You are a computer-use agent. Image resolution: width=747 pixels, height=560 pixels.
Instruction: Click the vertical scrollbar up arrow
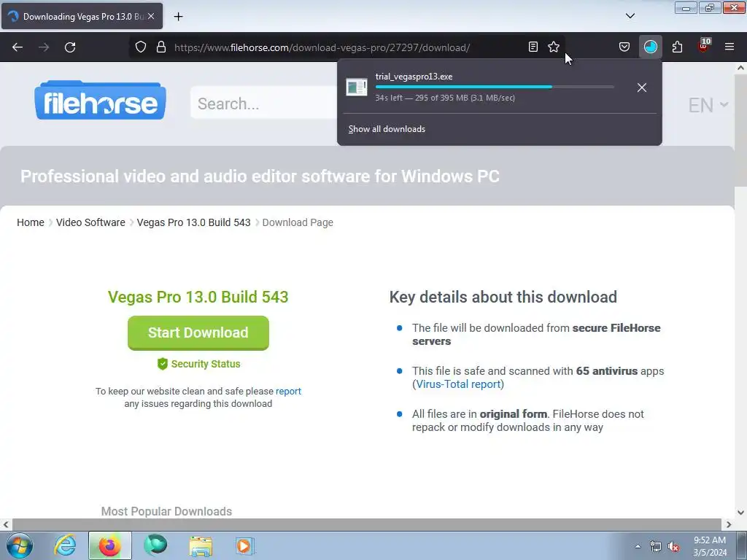click(740, 68)
